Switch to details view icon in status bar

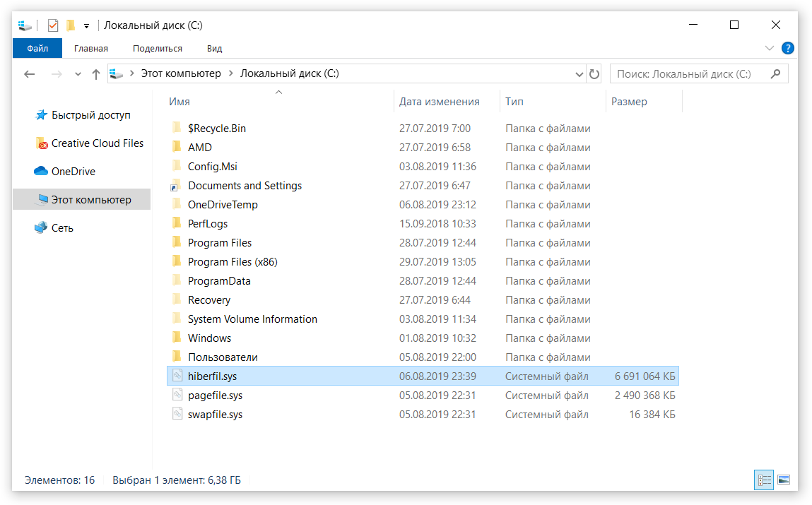point(765,480)
